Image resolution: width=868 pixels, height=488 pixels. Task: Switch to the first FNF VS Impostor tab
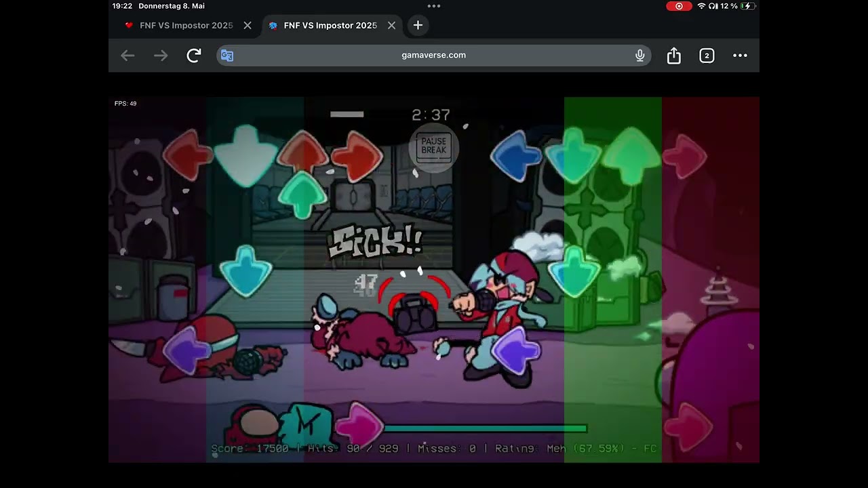(x=178, y=25)
